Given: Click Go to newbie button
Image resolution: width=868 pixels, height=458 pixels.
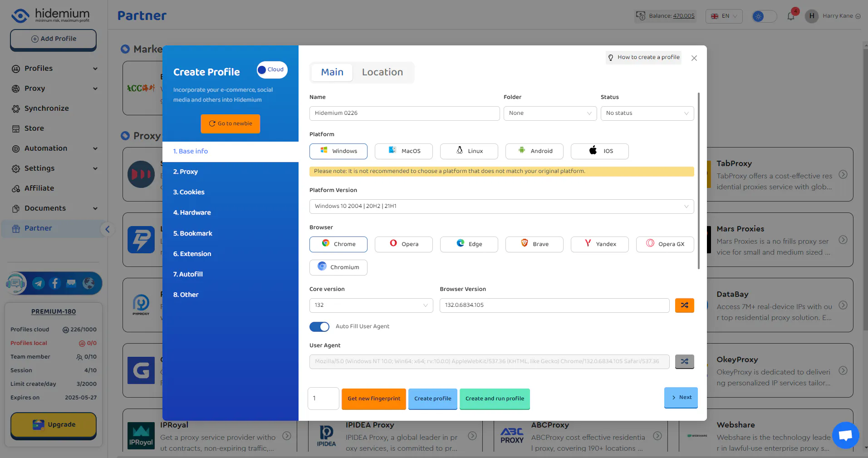Looking at the screenshot, I should pyautogui.click(x=230, y=124).
